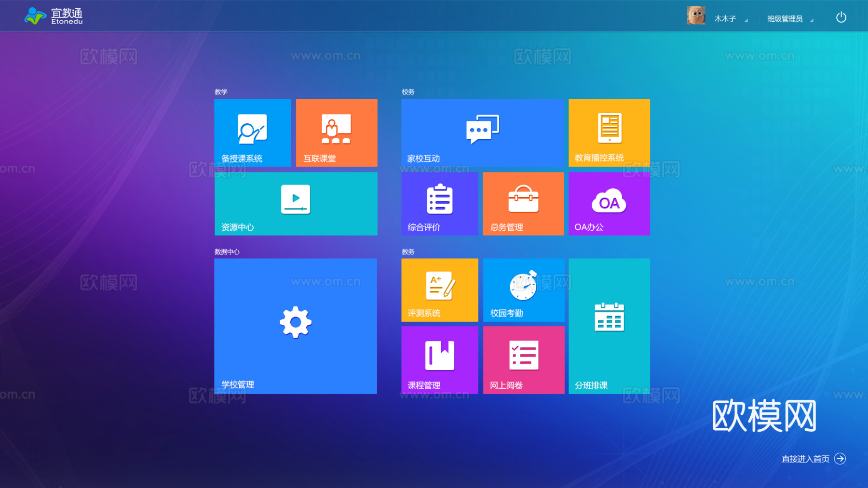868x488 pixels.
Task: Click the 数据中心 section heading
Action: click(x=227, y=251)
